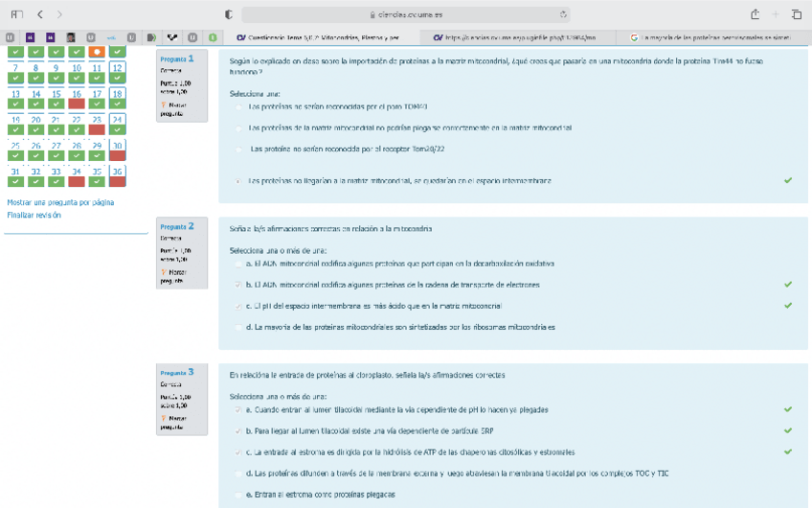Viewport: 812px width, 508px height.
Task: Click Finalizar revisión link
Action: coord(34,215)
